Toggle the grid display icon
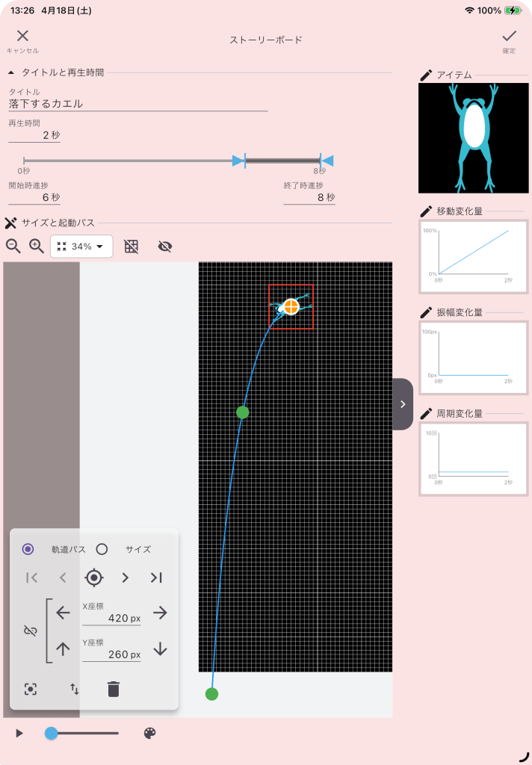The height and width of the screenshot is (765, 532). coord(132,247)
